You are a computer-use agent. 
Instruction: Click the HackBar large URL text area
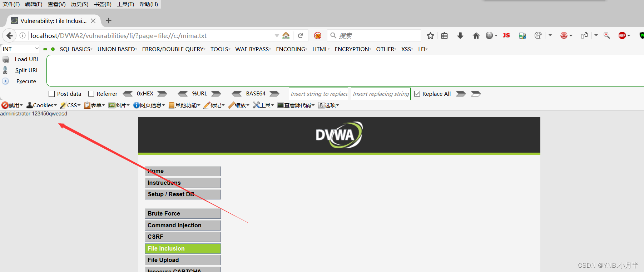click(345, 70)
